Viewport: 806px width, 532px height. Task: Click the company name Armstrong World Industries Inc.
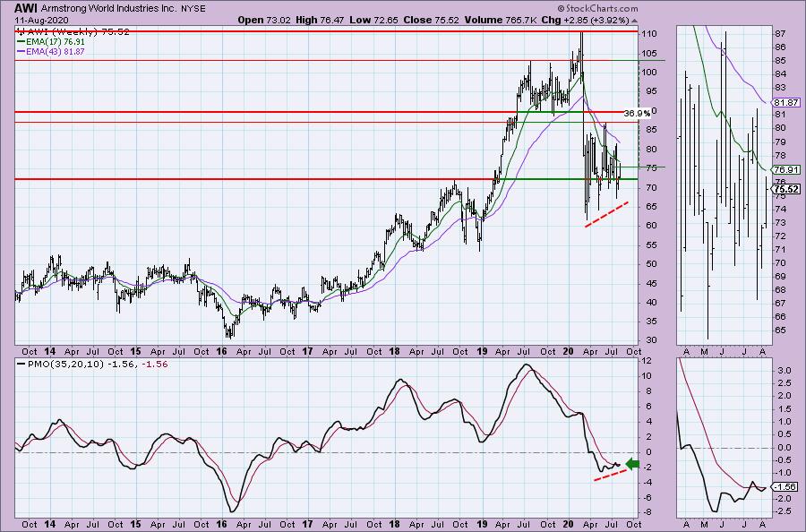click(109, 9)
